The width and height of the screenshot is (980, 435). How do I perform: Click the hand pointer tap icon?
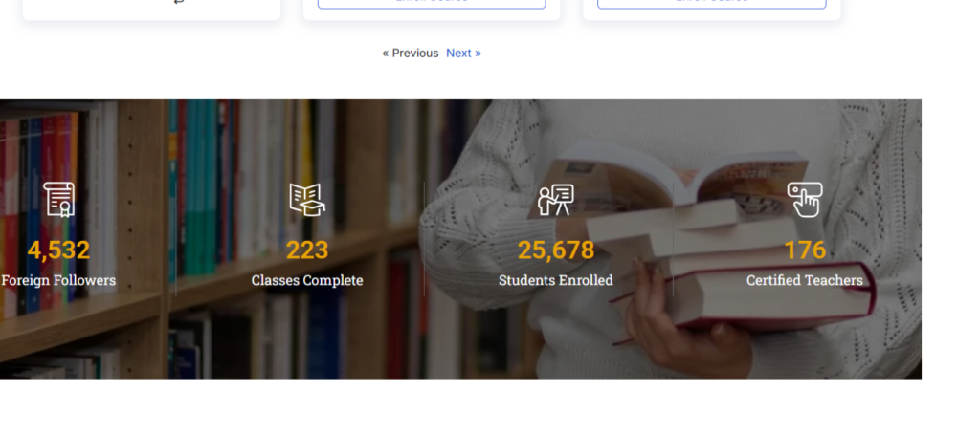coord(804,200)
